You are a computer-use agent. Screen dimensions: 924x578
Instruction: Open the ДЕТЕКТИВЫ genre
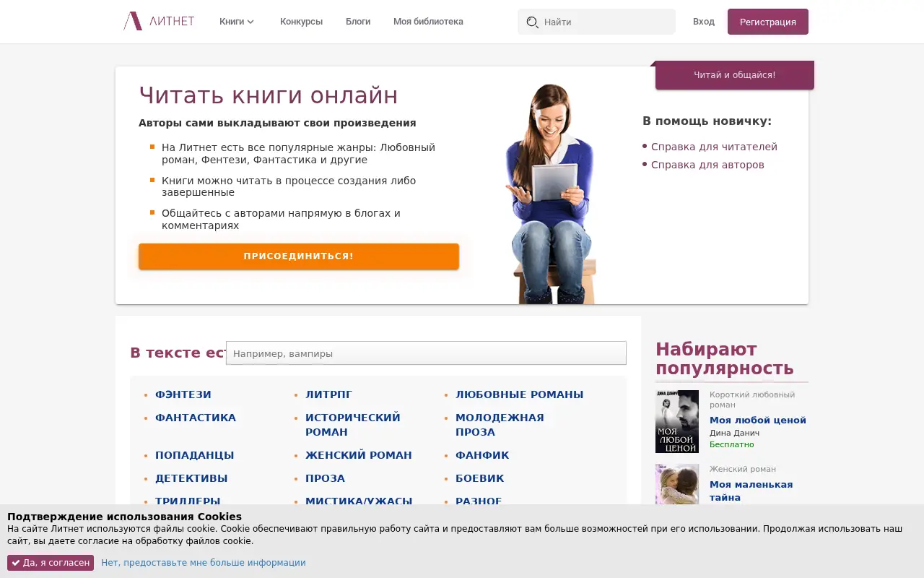tap(191, 478)
